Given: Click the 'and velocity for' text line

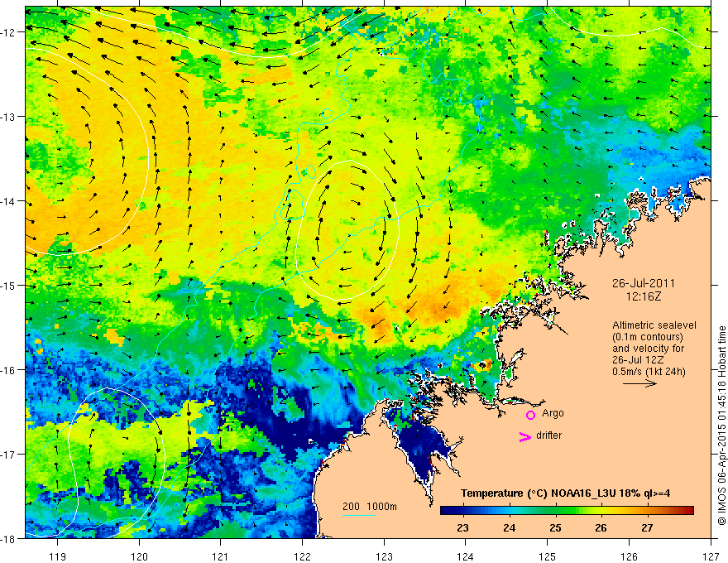Looking at the screenshot, I should [x=648, y=349].
